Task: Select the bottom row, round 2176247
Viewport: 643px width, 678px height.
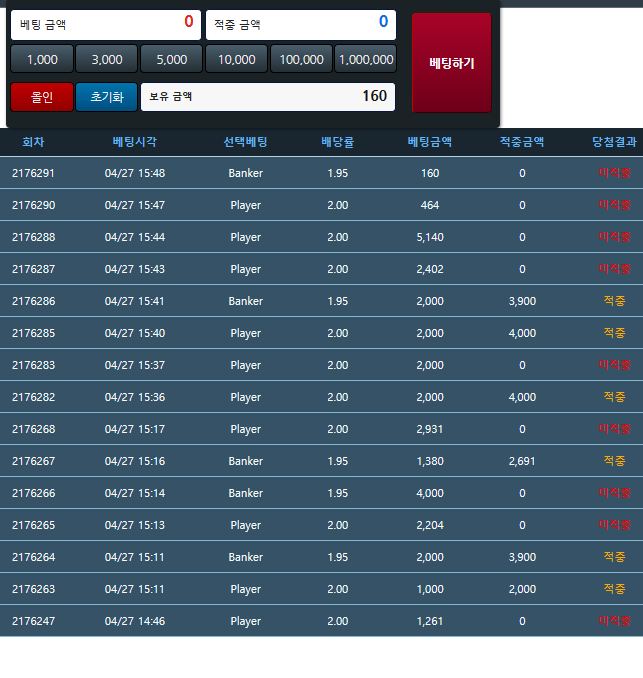Action: pyautogui.click(x=33, y=621)
